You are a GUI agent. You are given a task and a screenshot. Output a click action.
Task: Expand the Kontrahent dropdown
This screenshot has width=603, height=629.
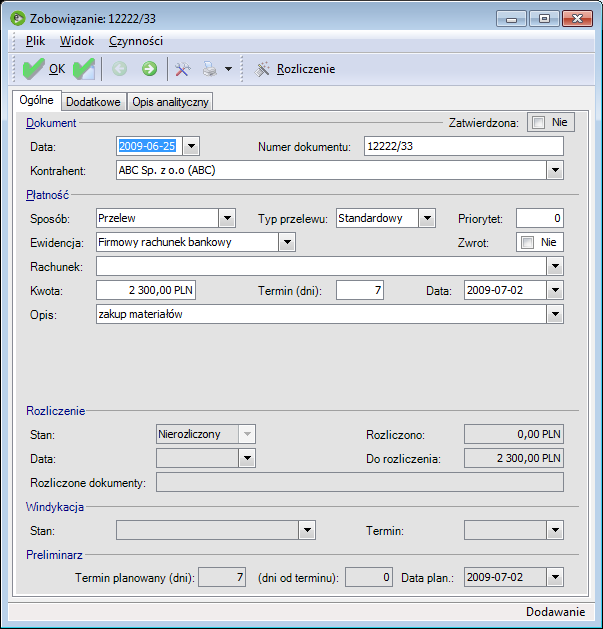(x=555, y=170)
